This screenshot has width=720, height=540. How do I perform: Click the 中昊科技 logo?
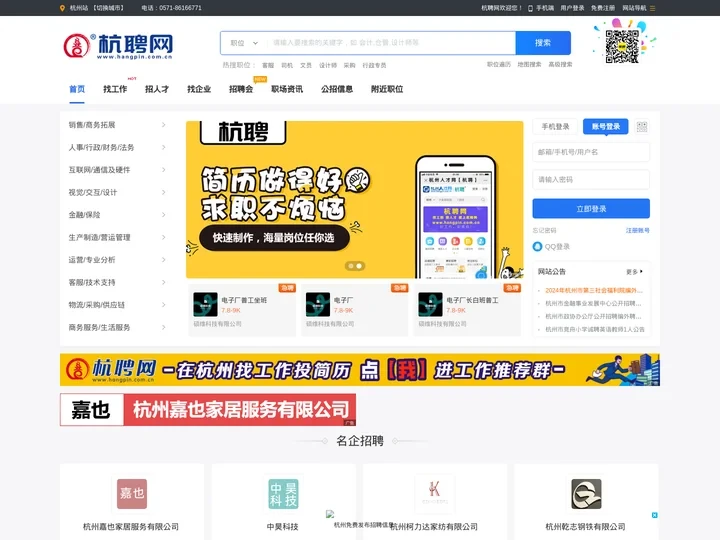coord(283,494)
